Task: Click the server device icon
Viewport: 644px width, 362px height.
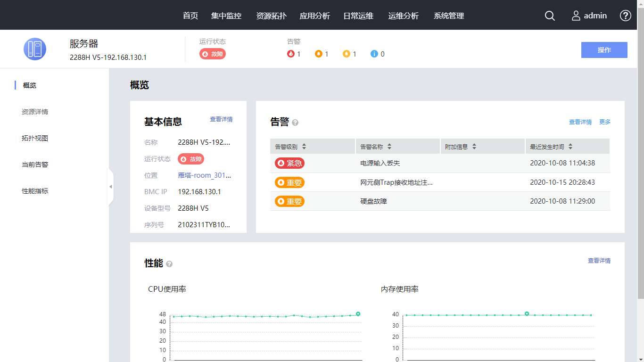Action: point(35,49)
